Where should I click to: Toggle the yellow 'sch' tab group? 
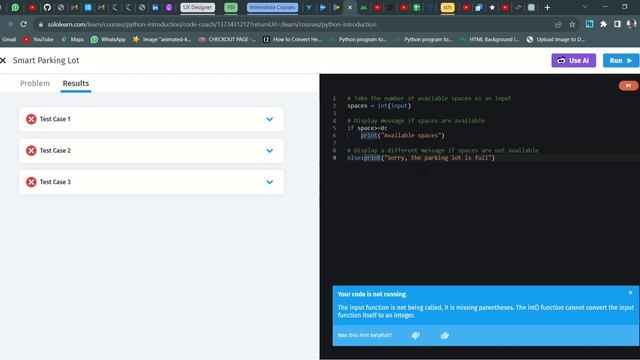(447, 7)
